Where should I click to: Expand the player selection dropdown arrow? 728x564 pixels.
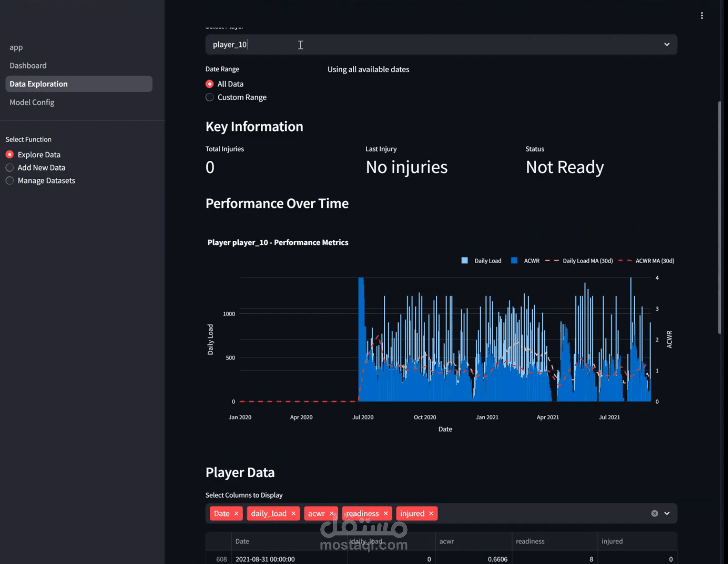tap(667, 45)
